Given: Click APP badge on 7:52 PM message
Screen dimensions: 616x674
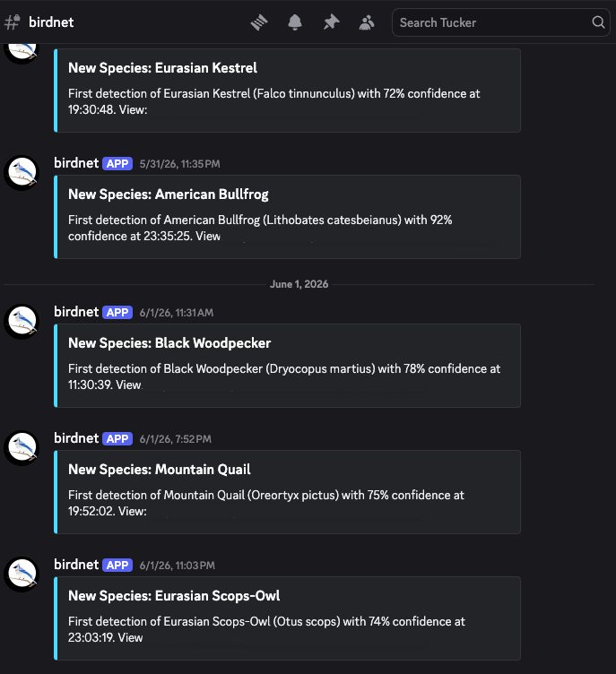Looking at the screenshot, I should [117, 439].
